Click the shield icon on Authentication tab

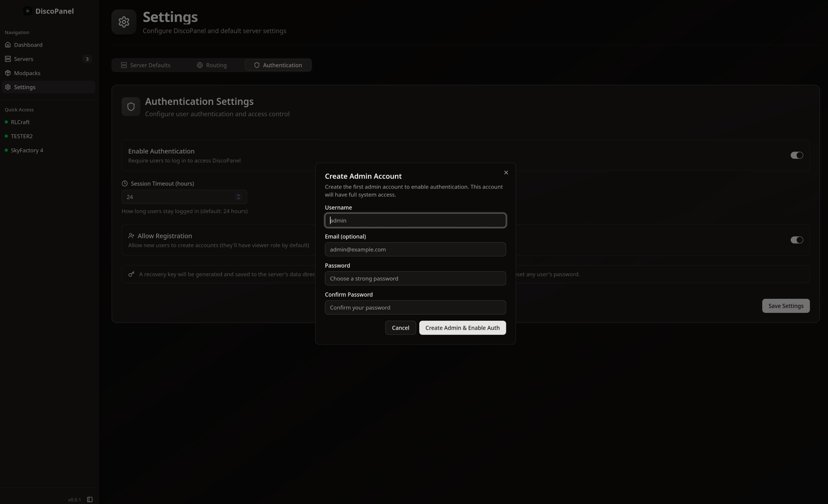click(x=257, y=65)
